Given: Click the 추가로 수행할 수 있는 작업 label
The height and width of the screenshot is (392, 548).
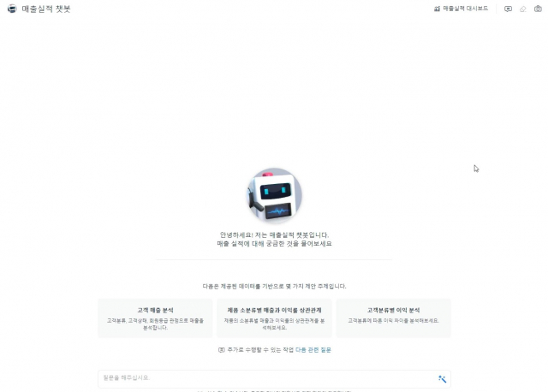Looking at the screenshot, I should 260,350.
